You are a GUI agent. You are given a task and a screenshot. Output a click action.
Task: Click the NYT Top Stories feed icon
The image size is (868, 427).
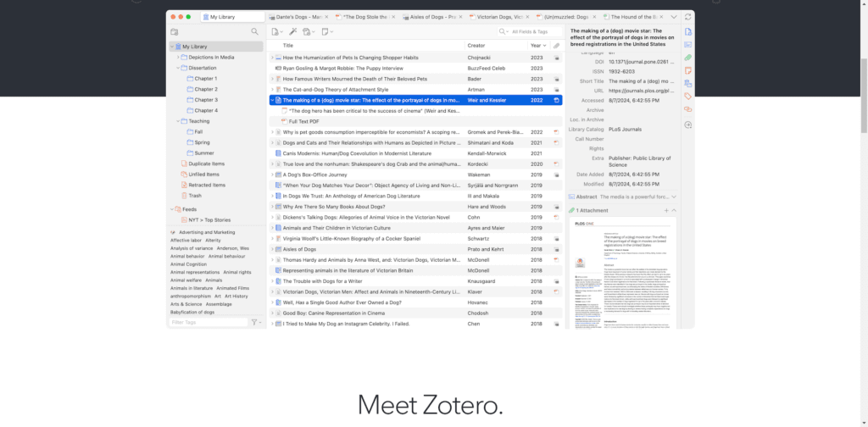(184, 220)
